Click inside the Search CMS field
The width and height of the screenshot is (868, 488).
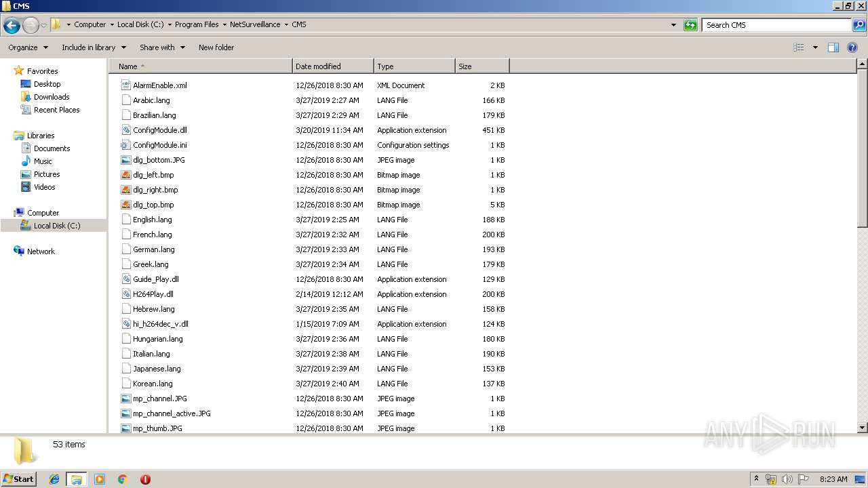[x=777, y=25]
